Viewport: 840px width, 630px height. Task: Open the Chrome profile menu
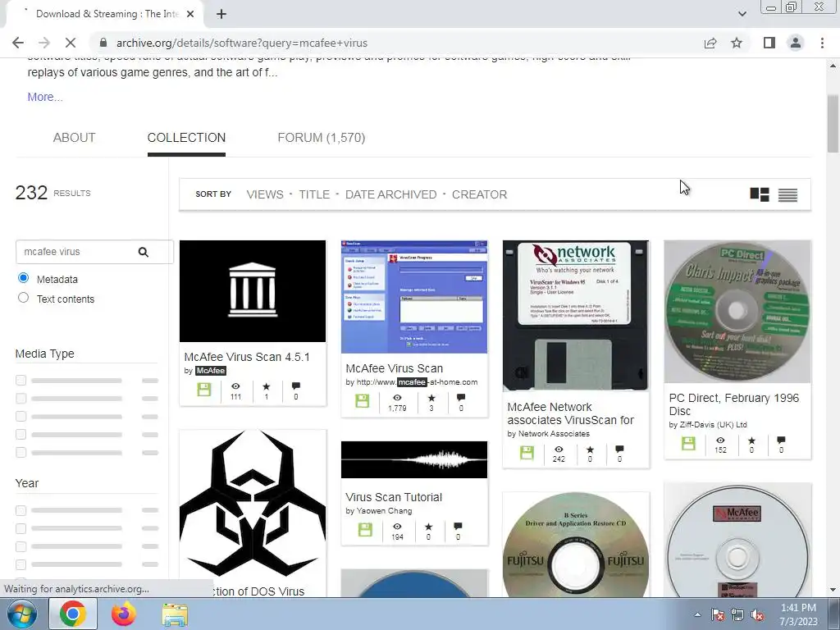click(x=796, y=43)
